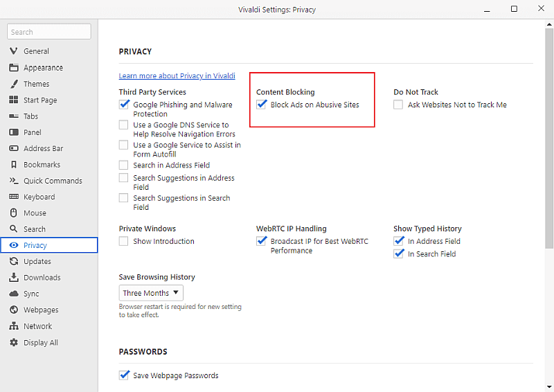The image size is (554, 392).
Task: Go to Appearance settings section
Action: [x=43, y=67]
